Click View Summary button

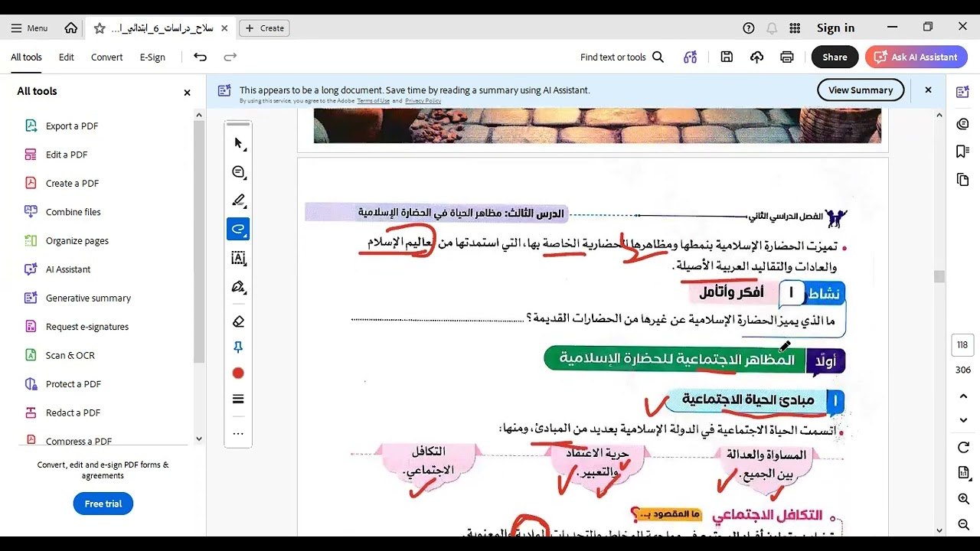coord(861,90)
